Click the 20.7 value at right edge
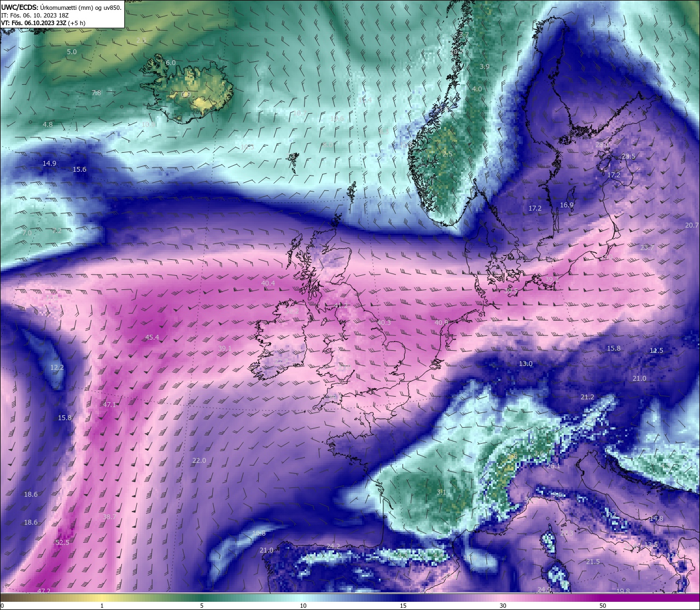700x610 pixels. pos(692,225)
